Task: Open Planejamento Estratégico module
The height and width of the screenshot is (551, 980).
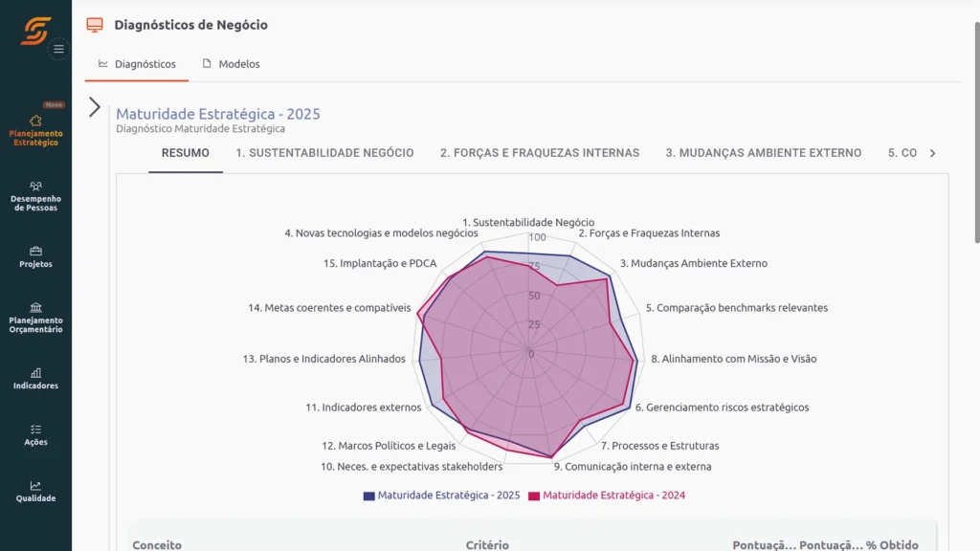Action: click(x=35, y=130)
